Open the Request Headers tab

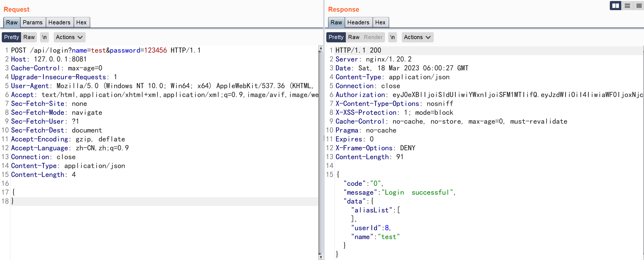(x=59, y=22)
